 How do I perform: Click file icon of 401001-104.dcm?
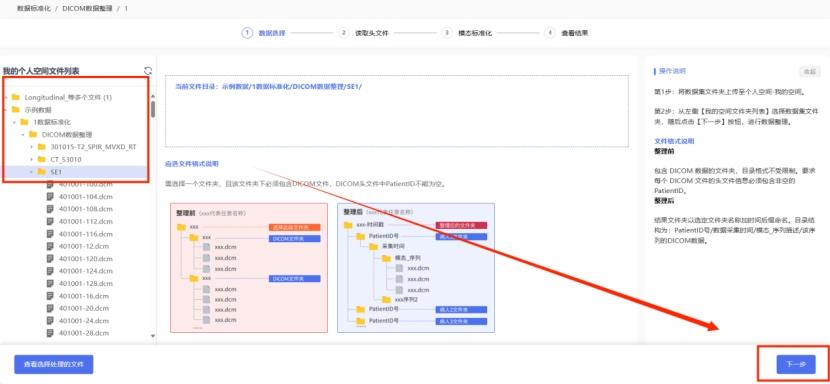[50, 197]
